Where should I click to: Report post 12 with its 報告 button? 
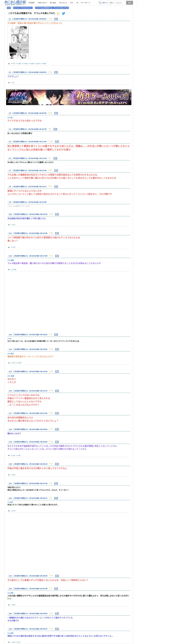coord(57,256)
